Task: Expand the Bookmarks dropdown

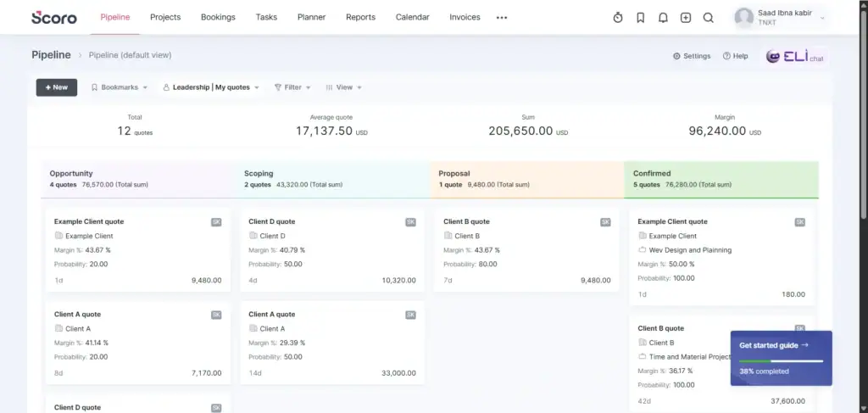Action: [x=119, y=87]
